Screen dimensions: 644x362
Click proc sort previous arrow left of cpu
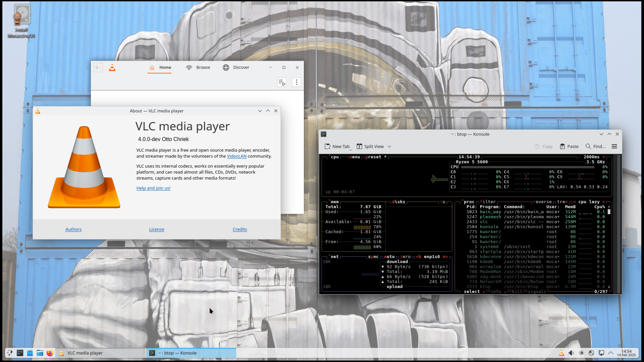(574, 202)
